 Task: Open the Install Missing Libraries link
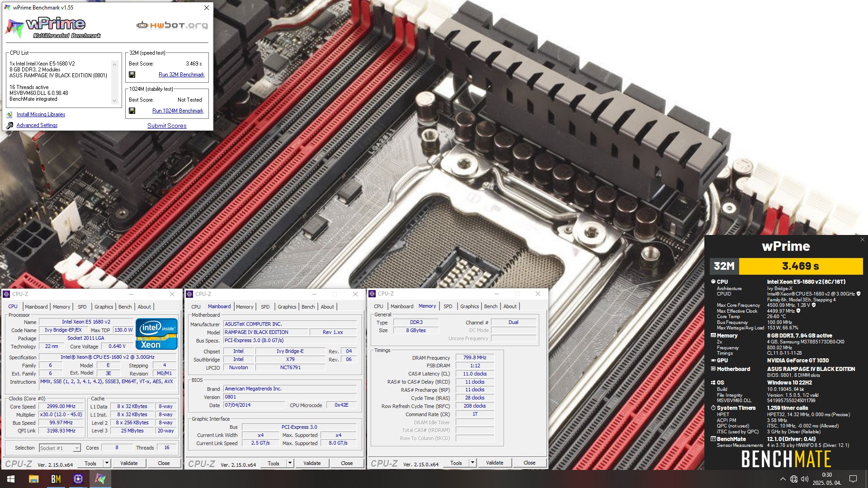click(41, 115)
